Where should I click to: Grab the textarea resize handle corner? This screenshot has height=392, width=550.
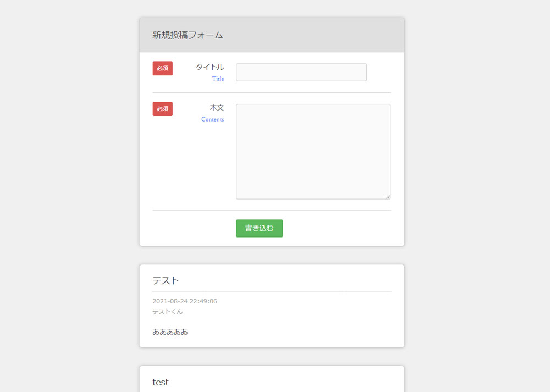coord(388,197)
